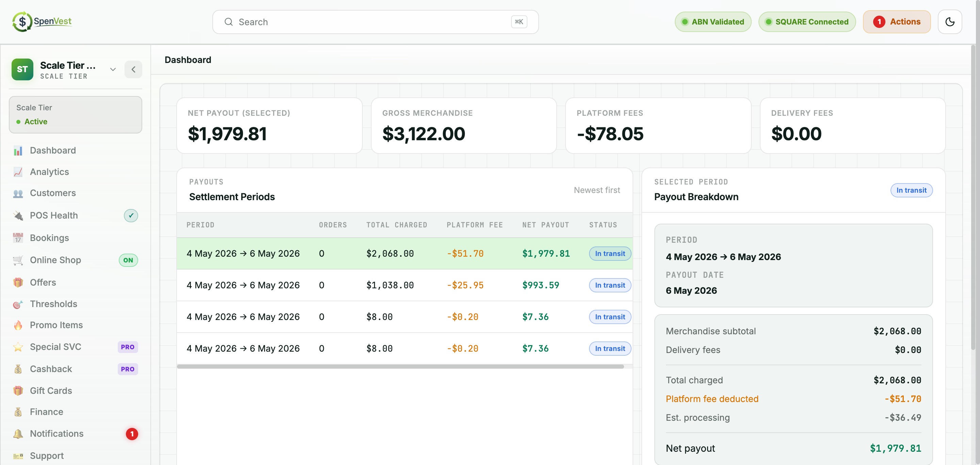Click the Est. processing -$36.49 line

pyautogui.click(x=793, y=418)
